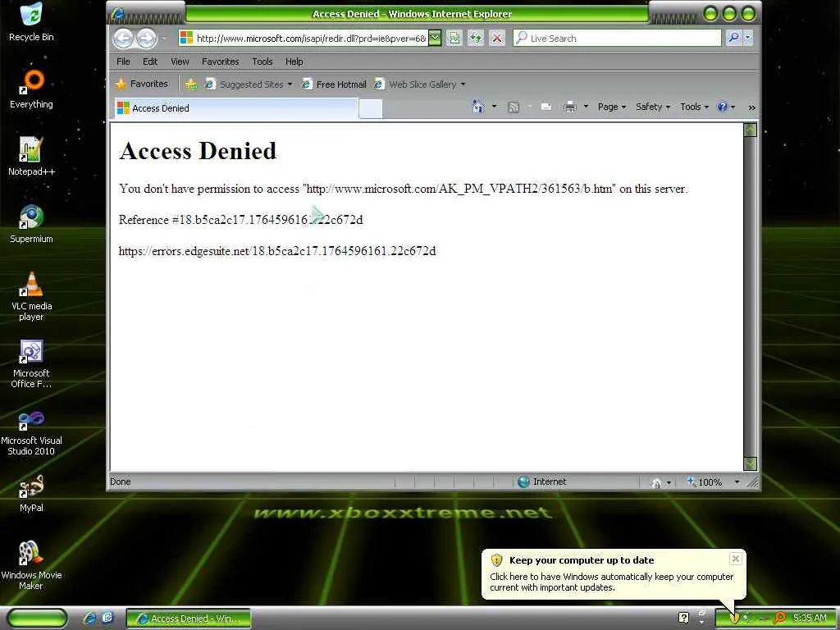Select the VLC media player shortcut
This screenshot has height=630, width=840.
(x=31, y=296)
